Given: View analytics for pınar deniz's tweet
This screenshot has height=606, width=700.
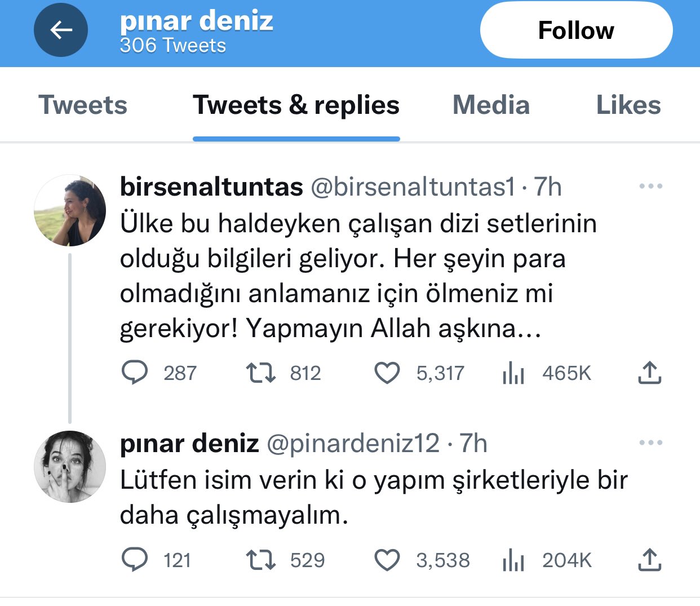Looking at the screenshot, I should [513, 560].
